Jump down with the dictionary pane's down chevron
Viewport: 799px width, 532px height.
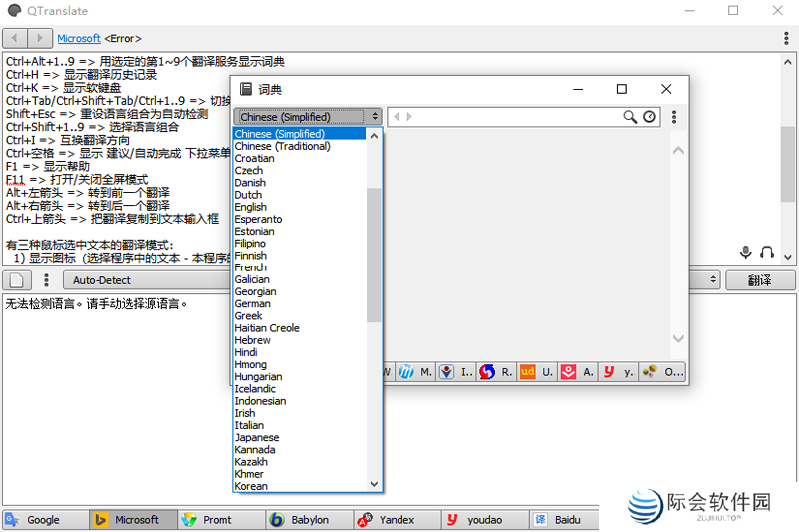678,338
